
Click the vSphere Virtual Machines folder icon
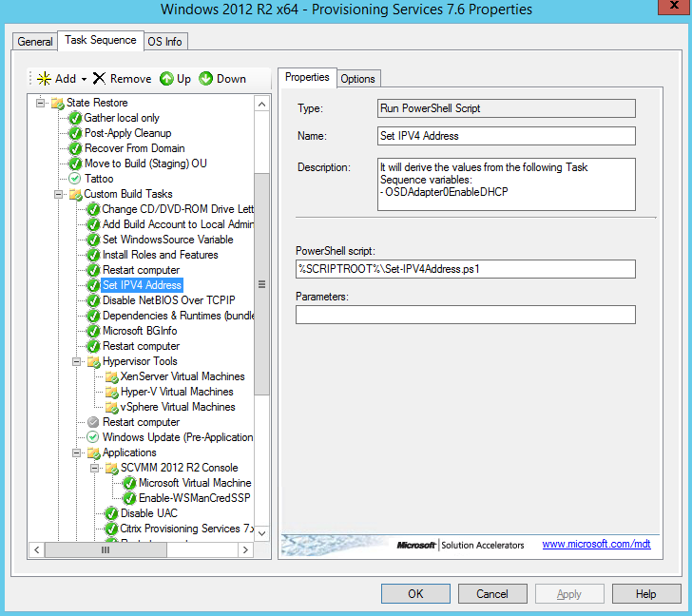[111, 407]
